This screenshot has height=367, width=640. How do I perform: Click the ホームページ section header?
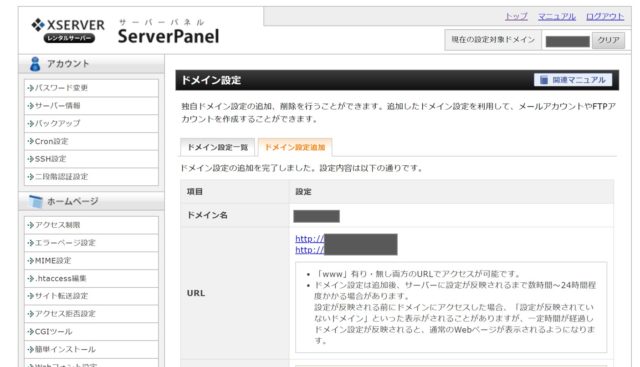[91, 201]
